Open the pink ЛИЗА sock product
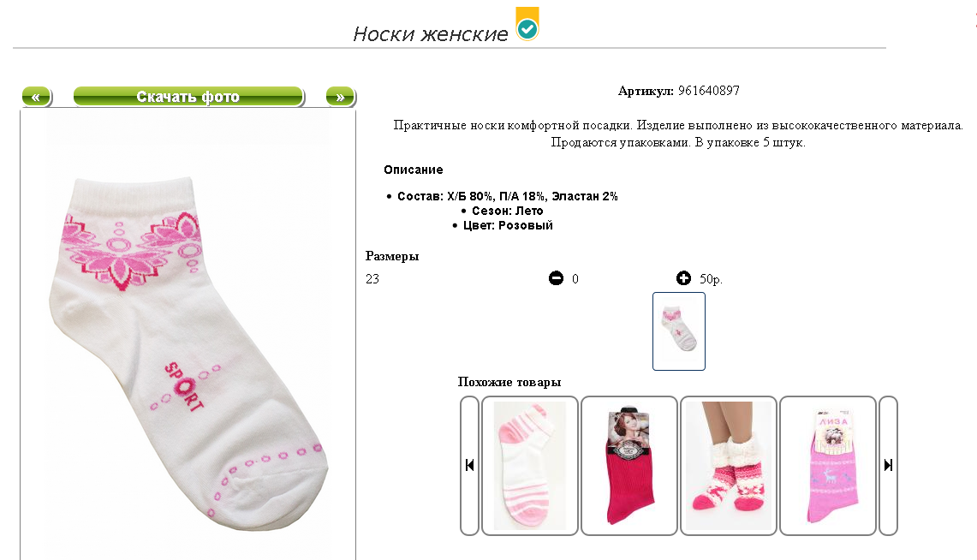The image size is (977, 560). click(827, 465)
